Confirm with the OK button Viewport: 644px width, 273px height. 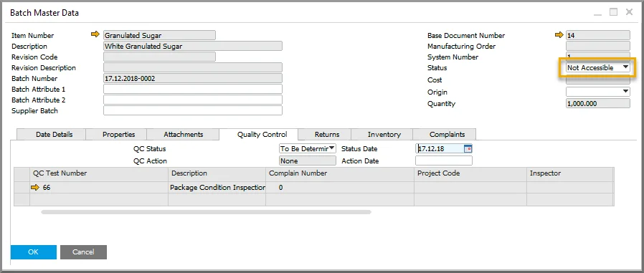click(33, 252)
